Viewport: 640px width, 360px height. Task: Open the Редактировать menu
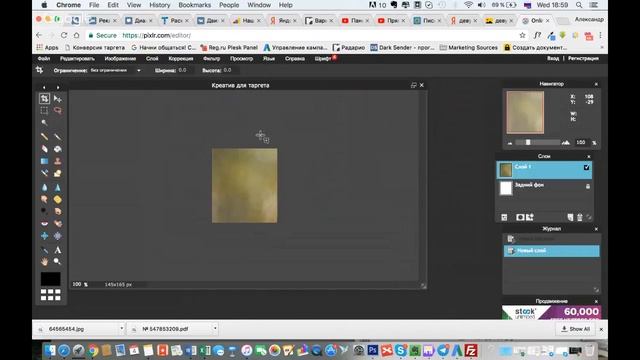pos(77,58)
